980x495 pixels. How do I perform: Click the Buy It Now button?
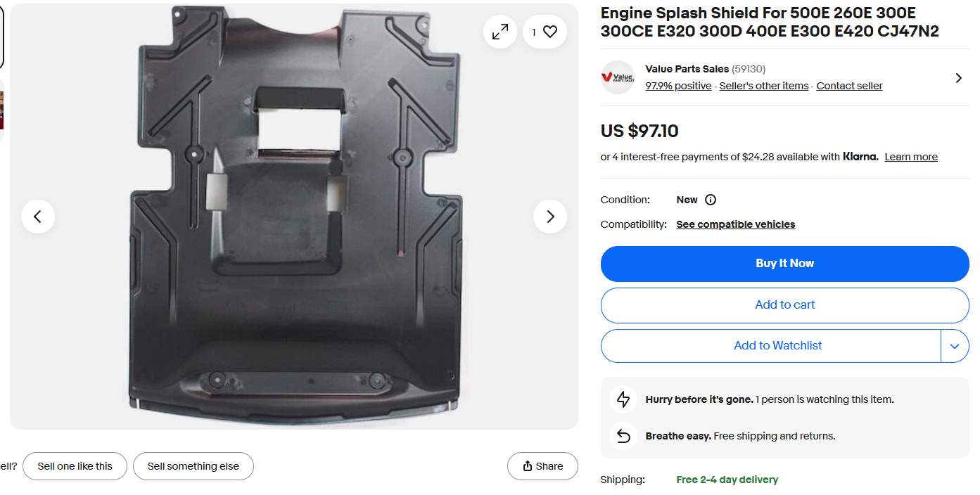784,264
